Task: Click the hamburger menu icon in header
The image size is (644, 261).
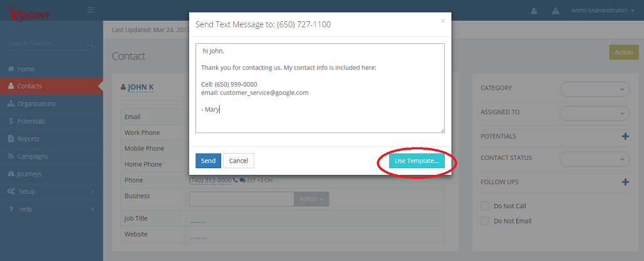Action: 91,10
